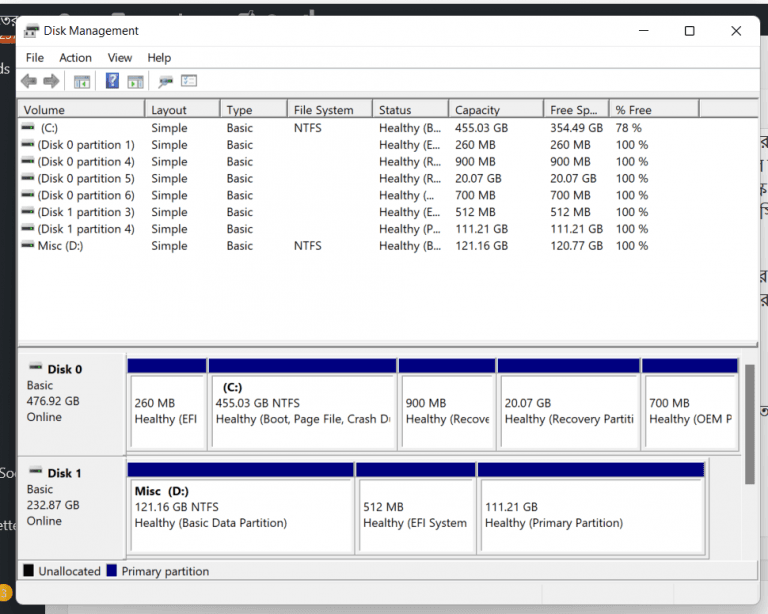Image resolution: width=768 pixels, height=614 pixels.
Task: Click the vertical scrollbar in the disk pane
Action: pyautogui.click(x=750, y=423)
